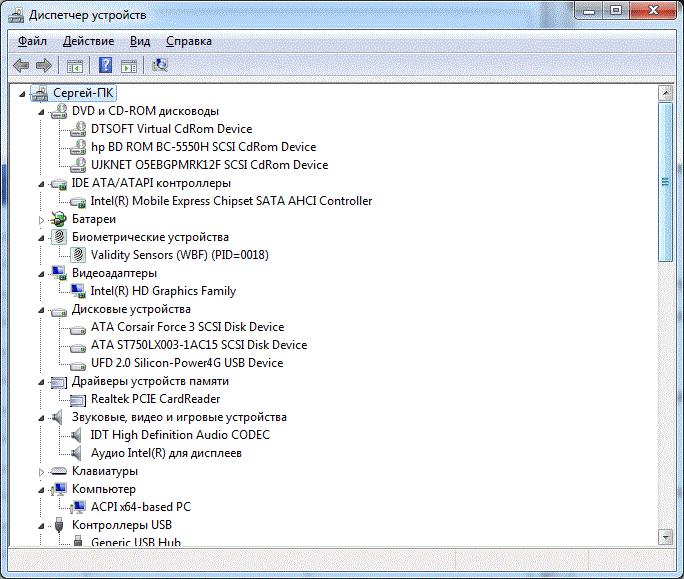Expand the Батареи category

pos(42,219)
